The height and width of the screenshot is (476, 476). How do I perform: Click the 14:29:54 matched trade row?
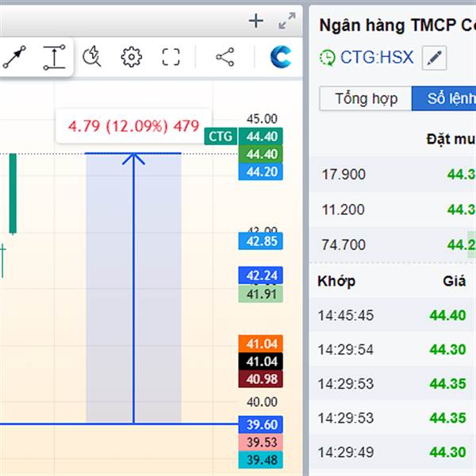tap(393, 349)
